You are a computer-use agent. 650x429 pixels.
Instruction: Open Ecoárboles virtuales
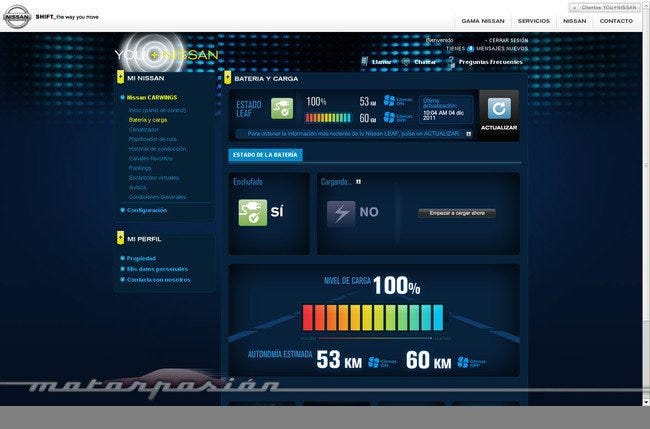154,178
